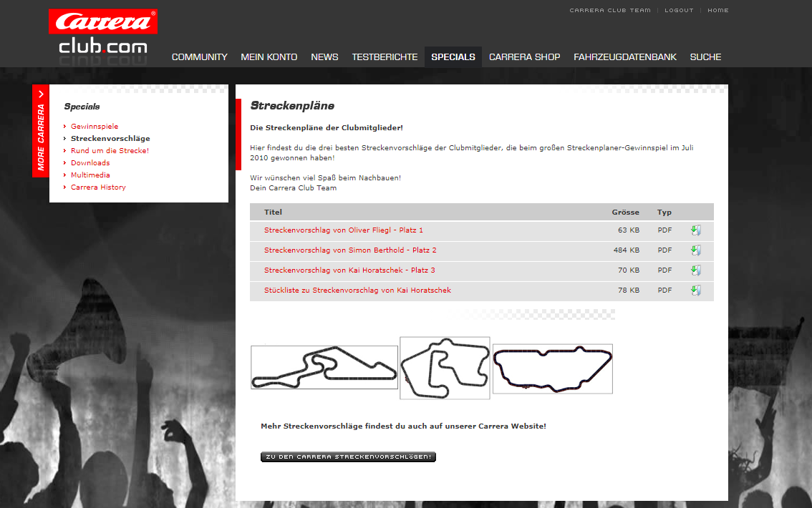This screenshot has height=508, width=812.
Task: Click the 484 KB size value
Action: pyautogui.click(x=627, y=250)
